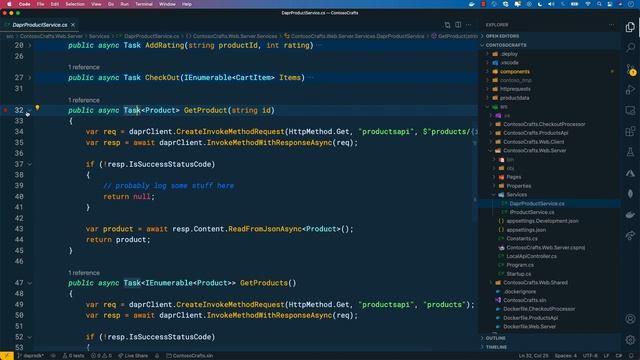Click the notifications bell in status bar

(630, 356)
